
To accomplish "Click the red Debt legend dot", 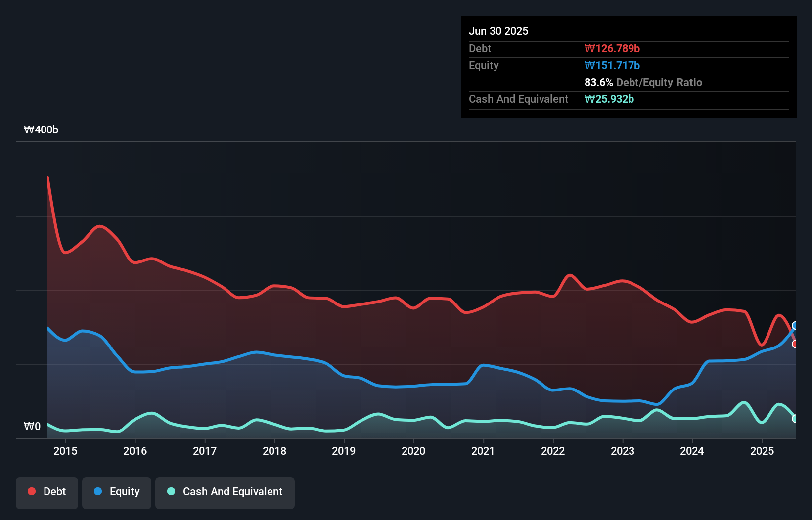I will point(31,491).
